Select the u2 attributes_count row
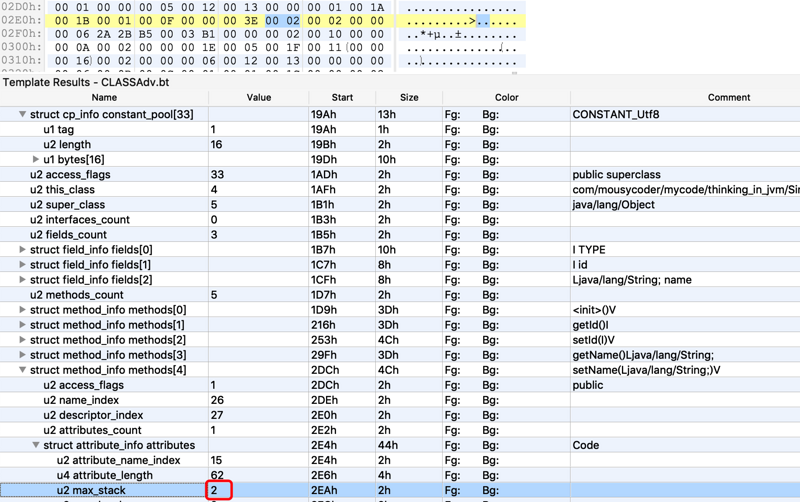This screenshot has width=800, height=502. click(x=400, y=430)
